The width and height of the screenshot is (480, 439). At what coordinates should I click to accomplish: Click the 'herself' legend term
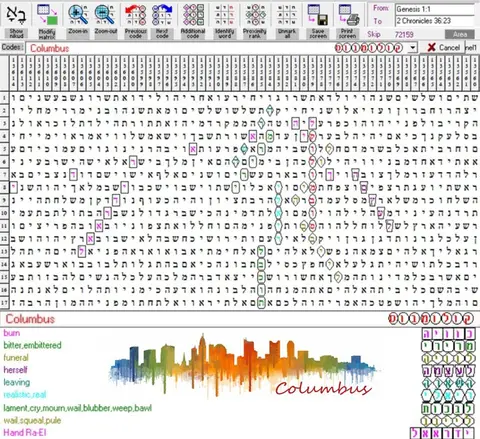coord(15,370)
